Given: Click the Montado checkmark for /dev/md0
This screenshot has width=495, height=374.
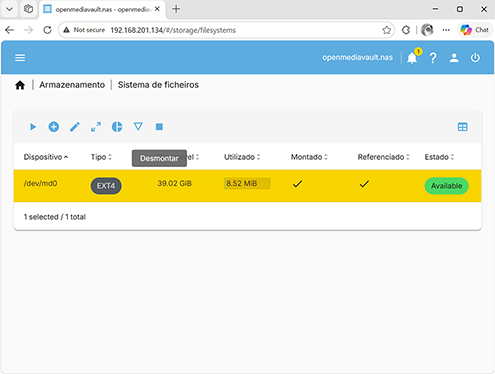Looking at the screenshot, I should 297,184.
